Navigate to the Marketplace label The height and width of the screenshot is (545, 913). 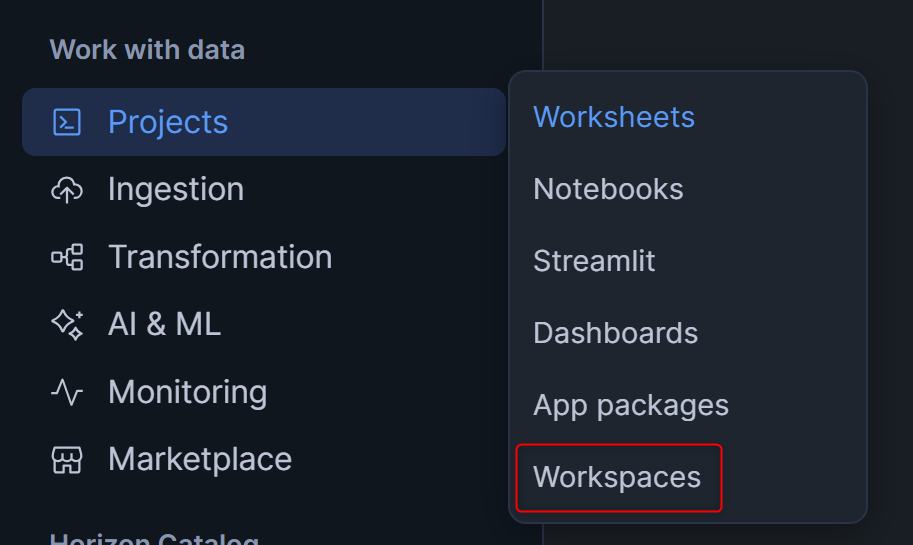tap(200, 459)
